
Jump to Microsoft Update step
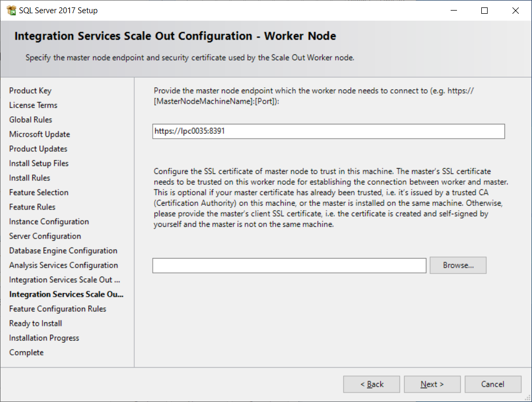pos(40,134)
